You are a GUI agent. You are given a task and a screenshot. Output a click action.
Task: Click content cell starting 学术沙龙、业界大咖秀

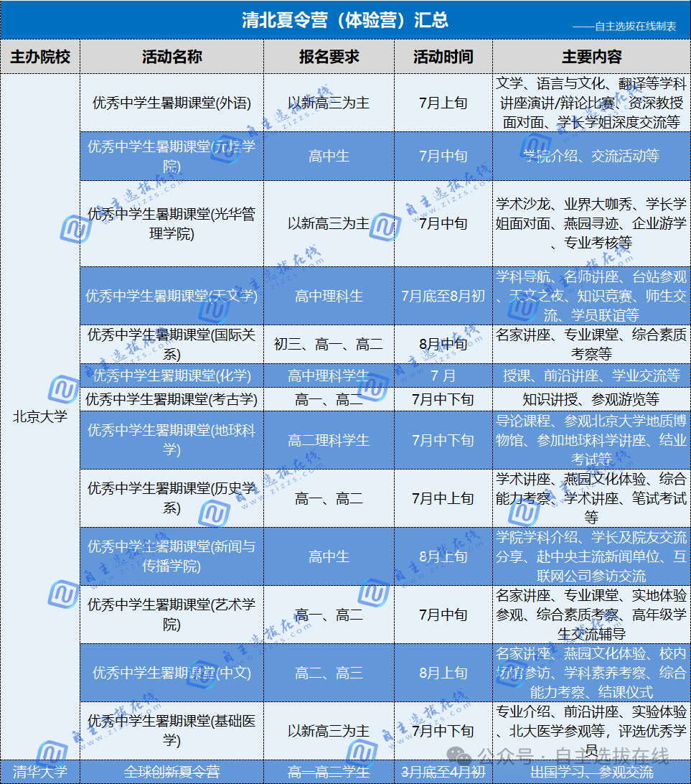[591, 223]
